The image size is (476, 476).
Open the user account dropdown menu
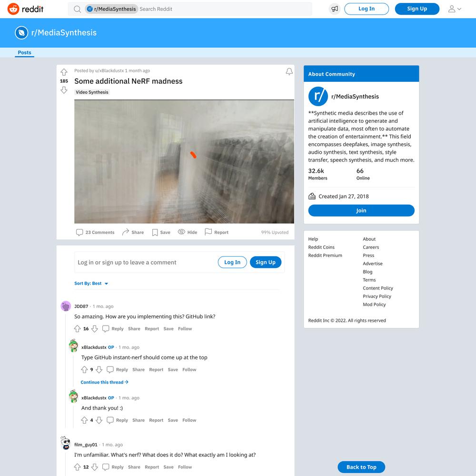[455, 9]
